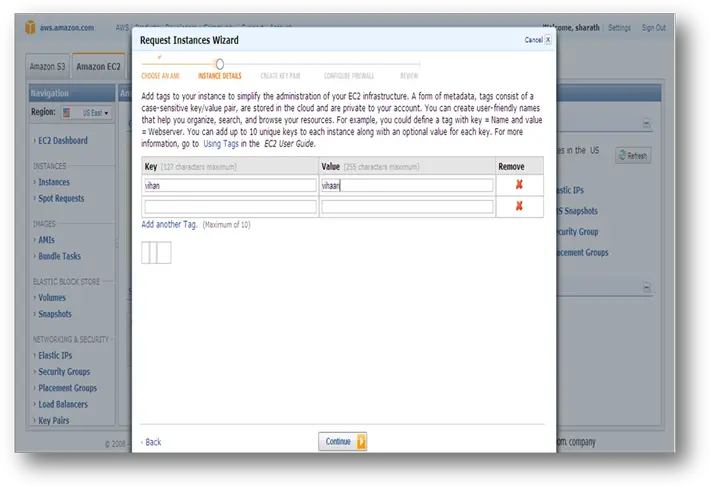
Task: Go Back in the wizard
Action: point(151,442)
